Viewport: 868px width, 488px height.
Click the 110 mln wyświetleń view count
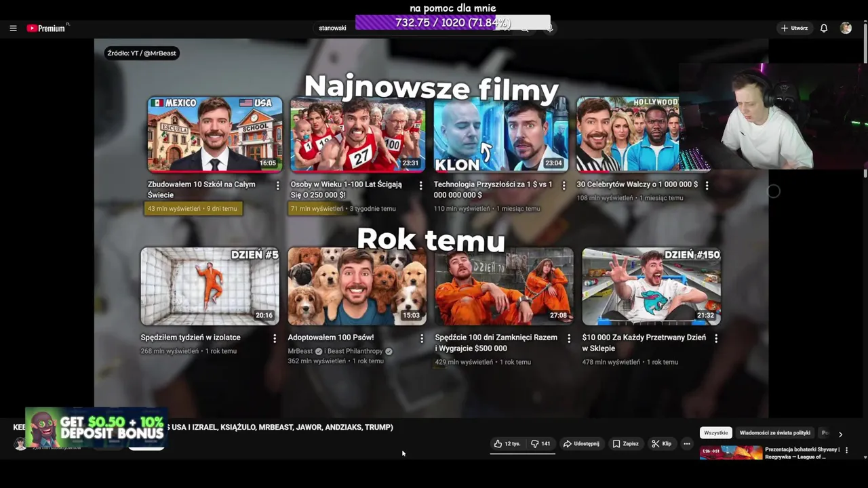pyautogui.click(x=461, y=209)
